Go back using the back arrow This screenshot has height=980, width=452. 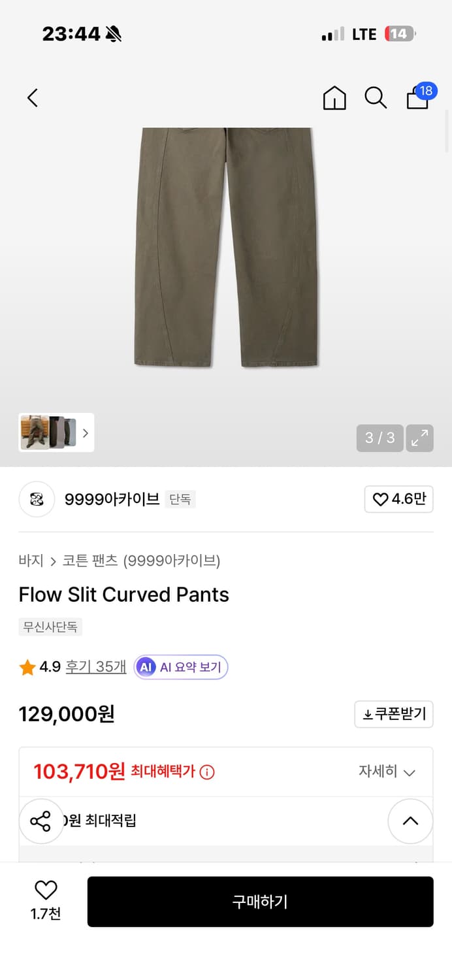pyautogui.click(x=32, y=97)
